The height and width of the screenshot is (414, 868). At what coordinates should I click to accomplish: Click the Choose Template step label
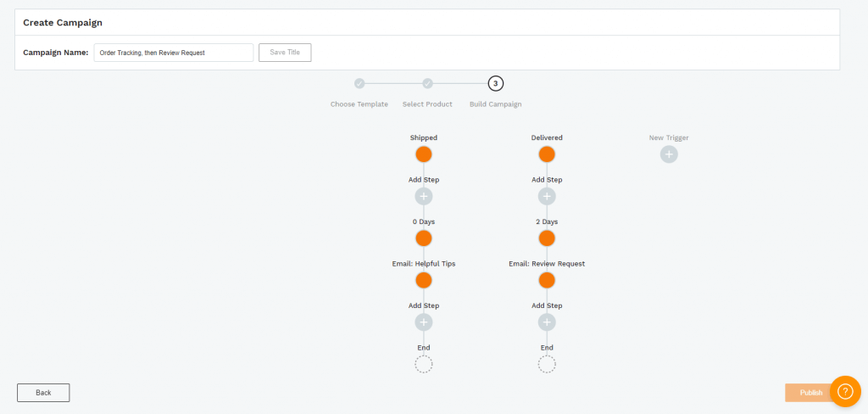pyautogui.click(x=359, y=104)
